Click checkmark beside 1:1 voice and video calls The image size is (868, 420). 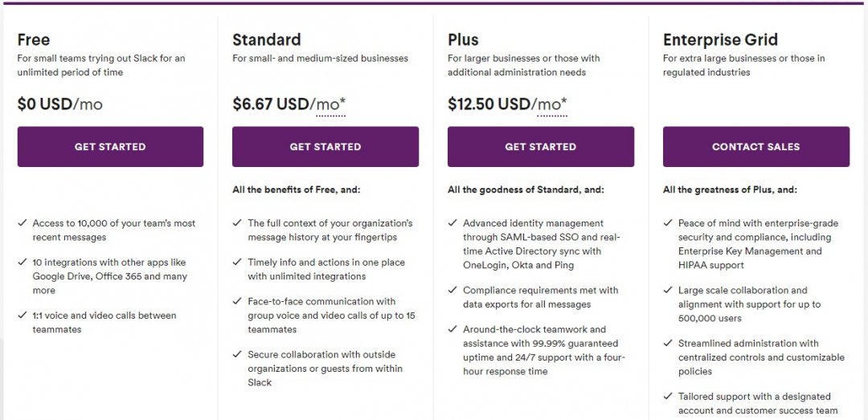23,315
